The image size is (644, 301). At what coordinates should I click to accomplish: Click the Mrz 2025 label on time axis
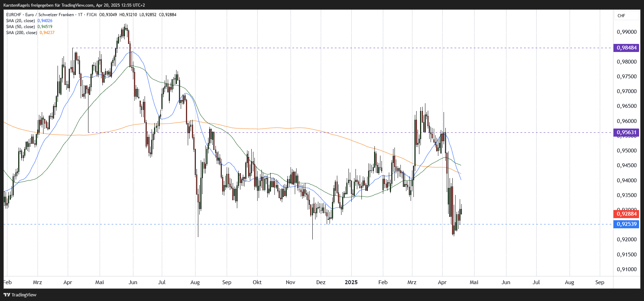(412, 282)
